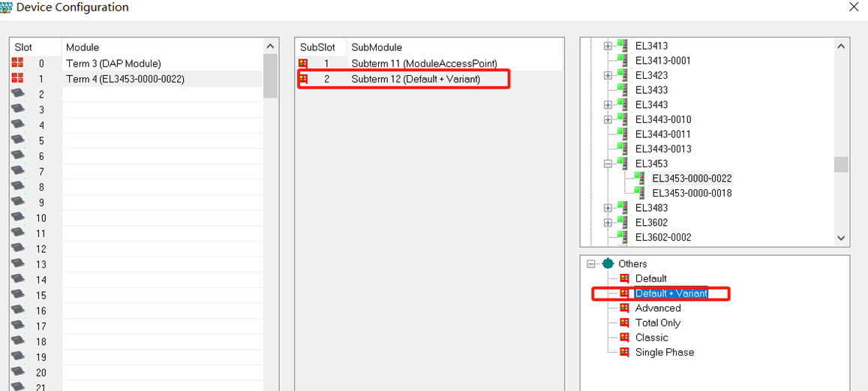Click the EL3453-0000-0022 terminal icon

tap(639, 178)
